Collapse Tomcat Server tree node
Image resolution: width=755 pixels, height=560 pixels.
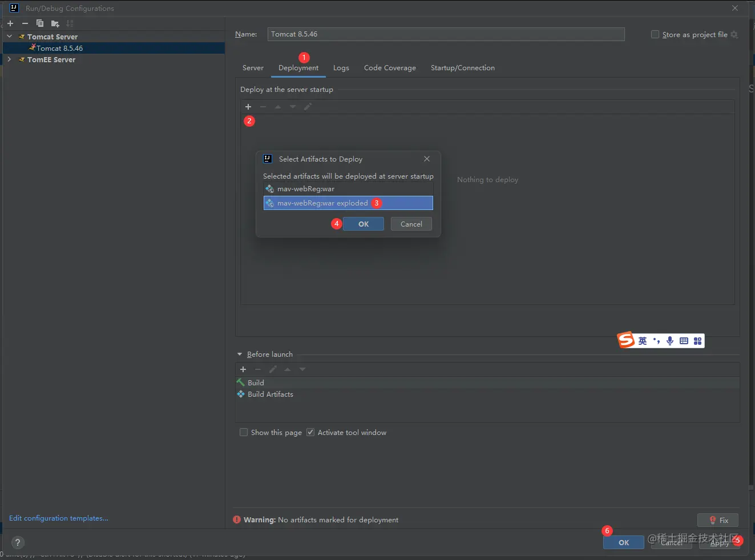[9, 37]
